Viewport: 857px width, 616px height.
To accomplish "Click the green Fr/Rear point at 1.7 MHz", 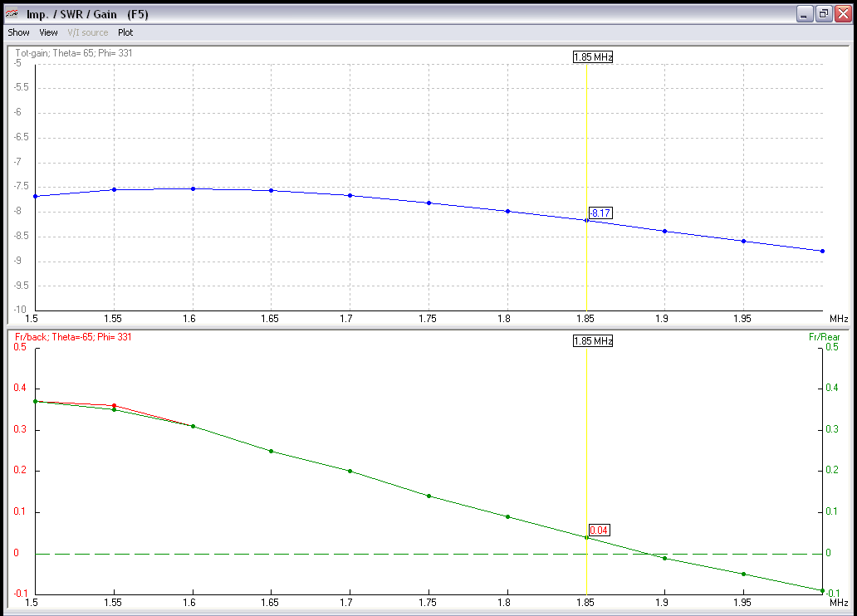I will 350,471.
